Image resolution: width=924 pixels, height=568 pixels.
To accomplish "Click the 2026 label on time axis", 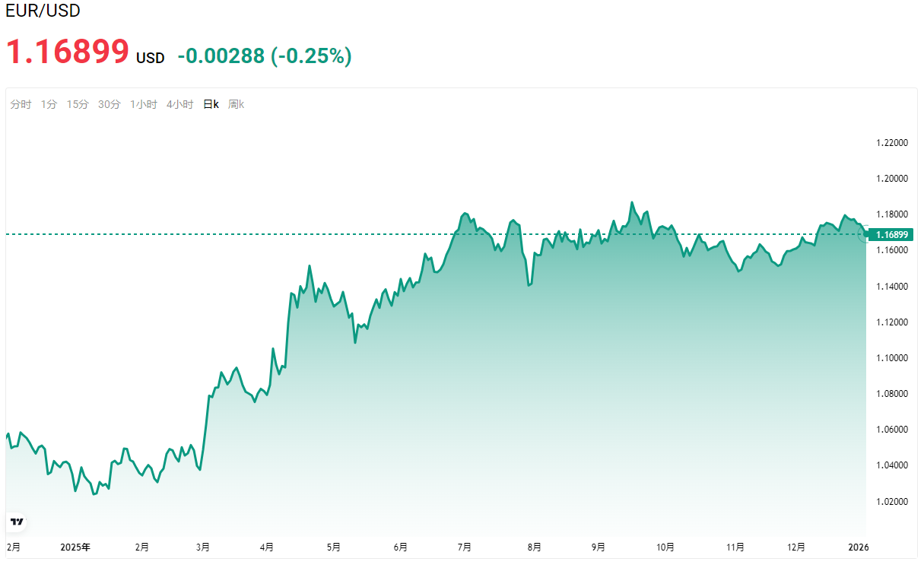I will point(859,547).
